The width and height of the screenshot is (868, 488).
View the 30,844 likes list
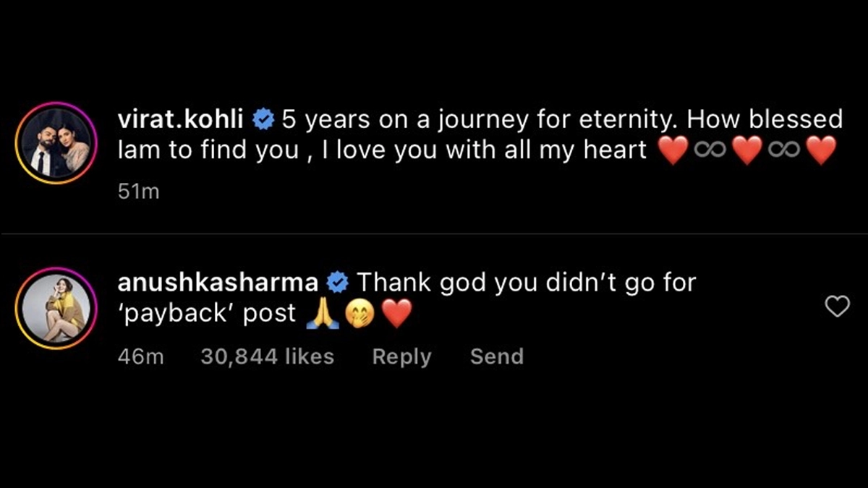click(267, 356)
